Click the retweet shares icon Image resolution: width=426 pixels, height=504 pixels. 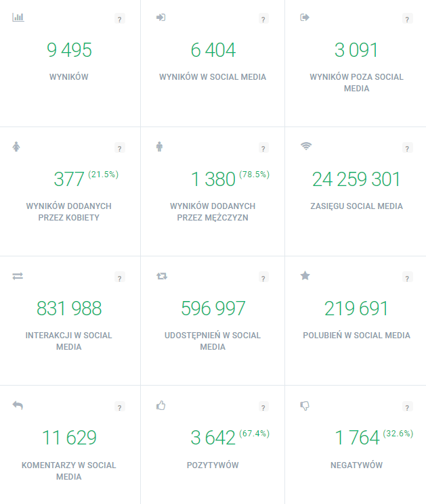click(x=162, y=276)
